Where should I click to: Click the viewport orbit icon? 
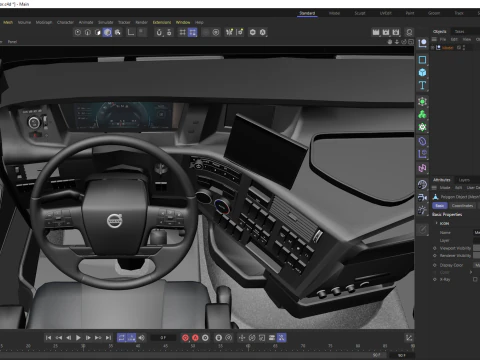coord(404,42)
